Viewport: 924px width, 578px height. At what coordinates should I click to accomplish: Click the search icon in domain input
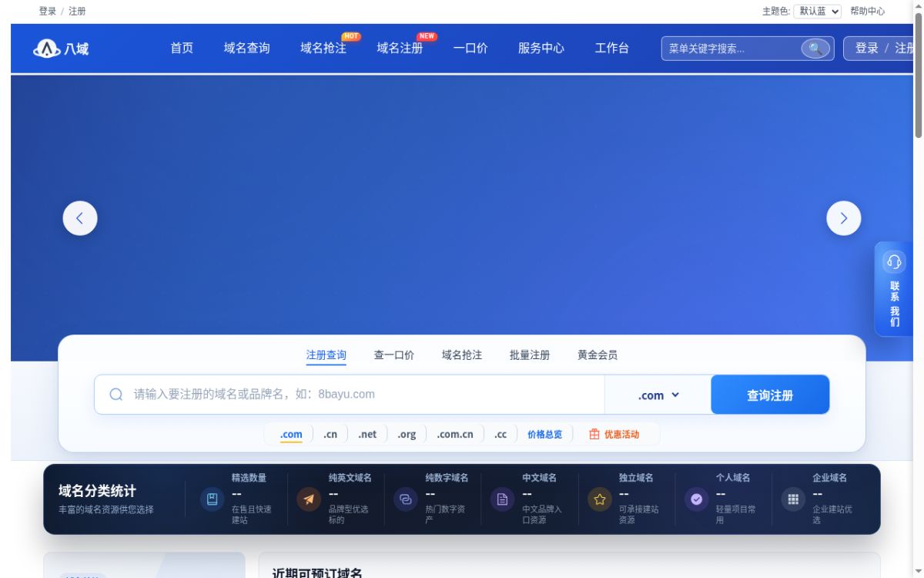(x=116, y=395)
